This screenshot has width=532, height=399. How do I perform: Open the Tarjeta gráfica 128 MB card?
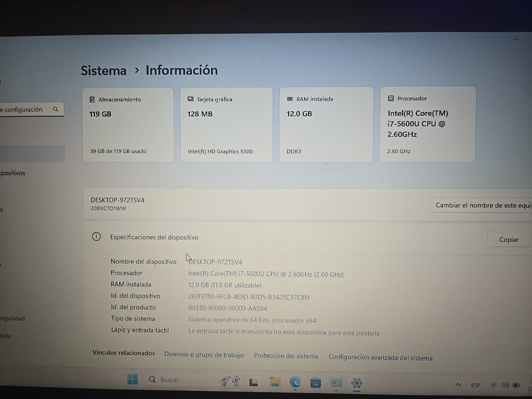(226, 125)
